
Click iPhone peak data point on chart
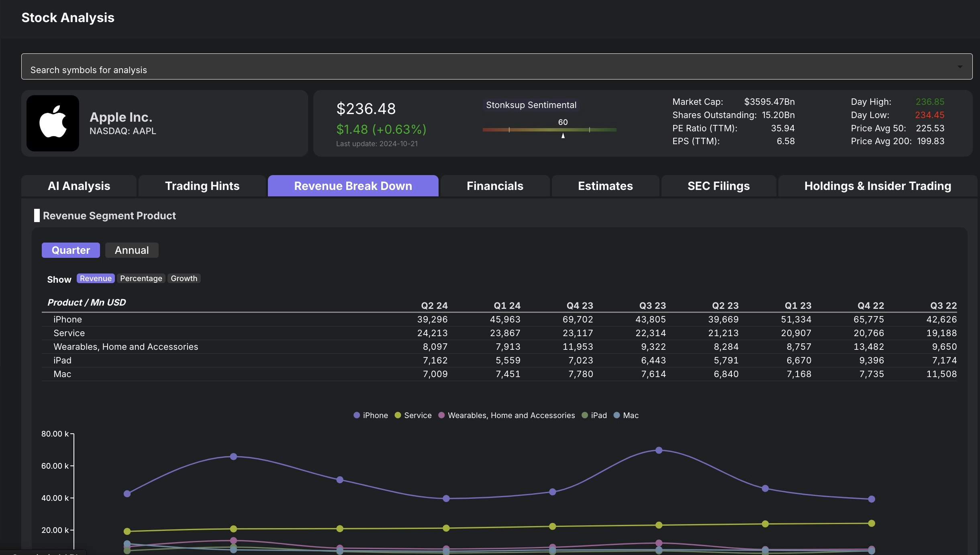tap(659, 450)
